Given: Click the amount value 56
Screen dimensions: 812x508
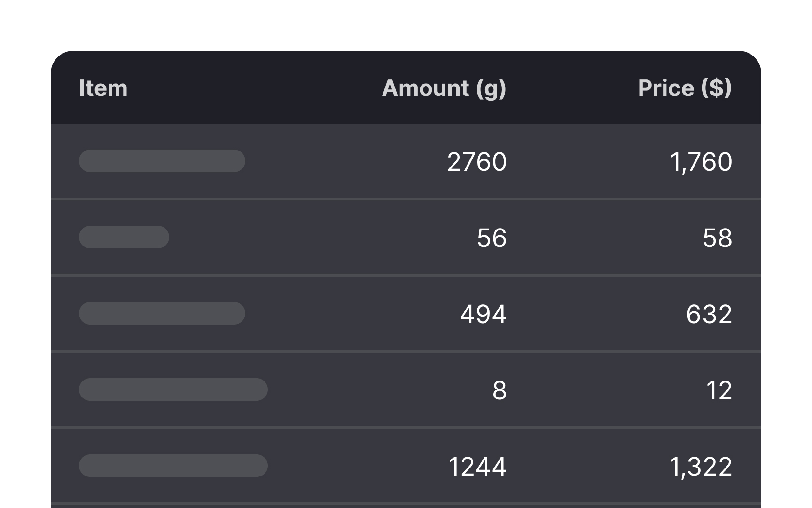Looking at the screenshot, I should click(492, 238).
